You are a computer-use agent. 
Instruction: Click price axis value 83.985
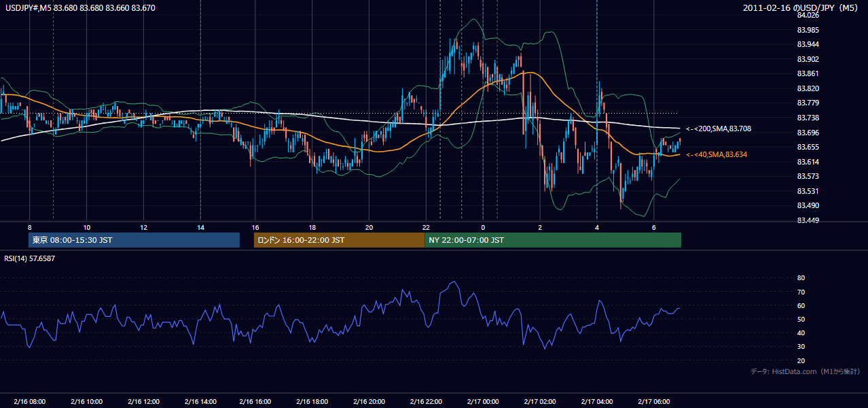point(808,30)
